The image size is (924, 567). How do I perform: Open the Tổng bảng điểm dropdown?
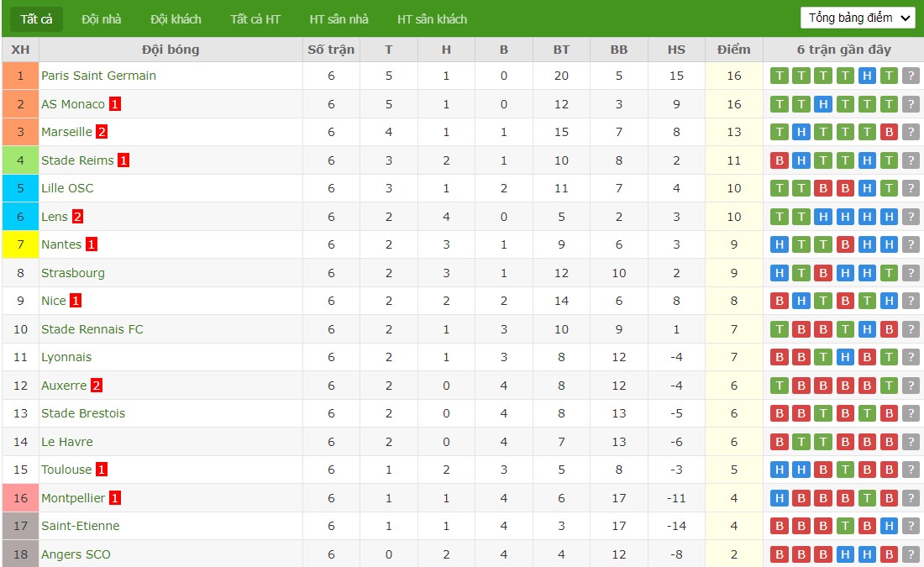pyautogui.click(x=858, y=18)
